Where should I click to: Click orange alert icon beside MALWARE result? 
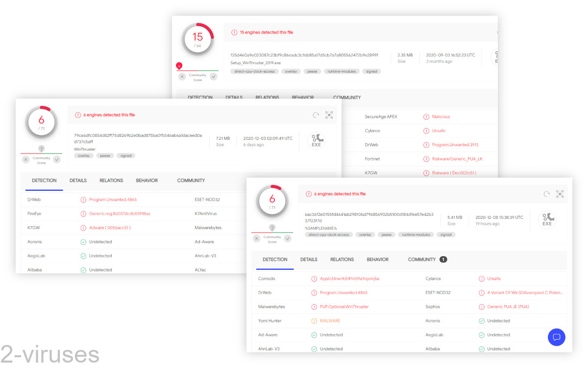click(314, 321)
